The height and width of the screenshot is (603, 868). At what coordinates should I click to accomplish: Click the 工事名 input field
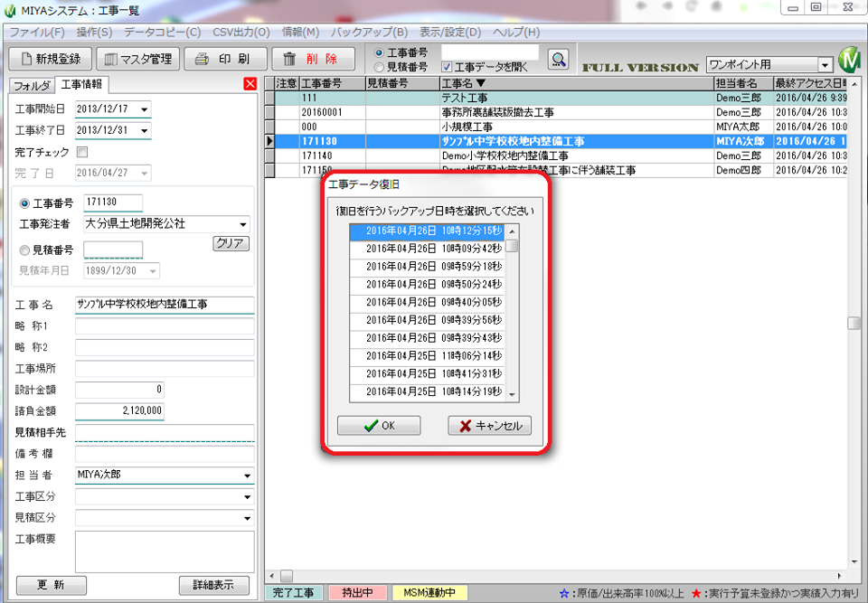click(165, 305)
